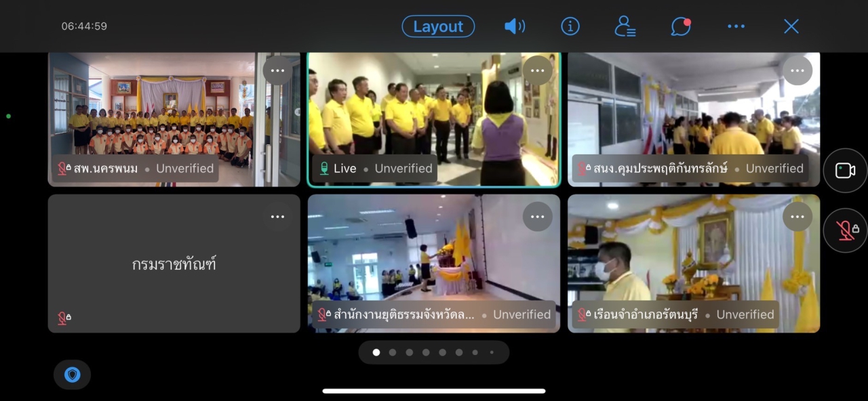Image resolution: width=868 pixels, height=401 pixels.
Task: Tap green mic icon on Live label
Action: tap(324, 169)
